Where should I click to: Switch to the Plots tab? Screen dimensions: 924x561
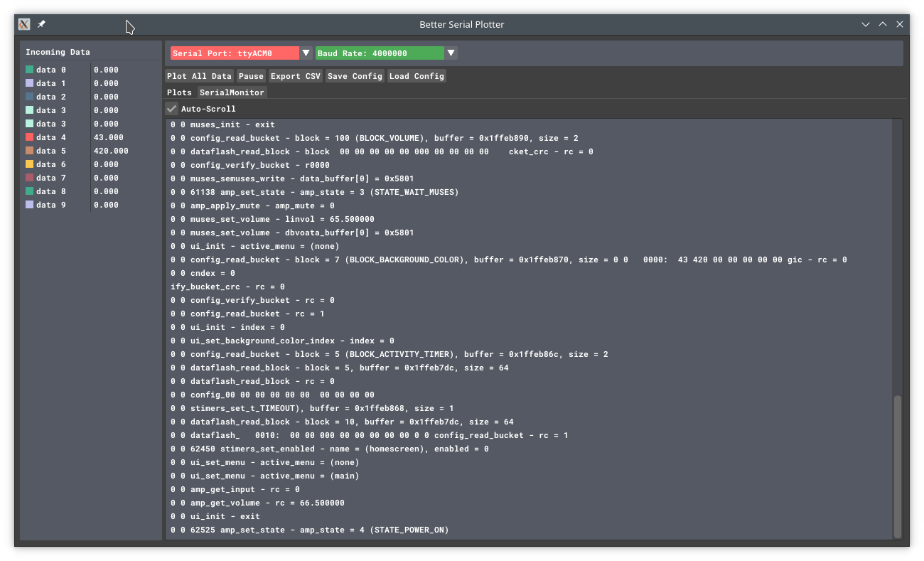(179, 92)
